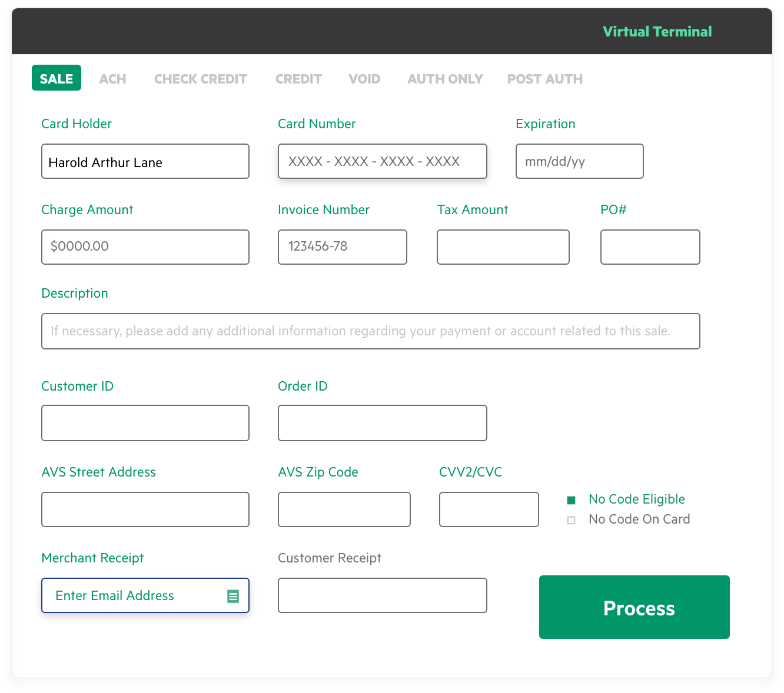Select the VOID tab
784x693 pixels.
[x=364, y=78]
